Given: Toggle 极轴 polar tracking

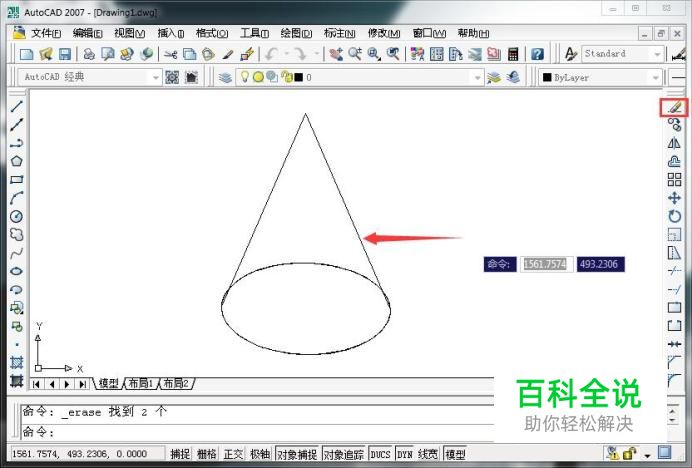Looking at the screenshot, I should [260, 454].
